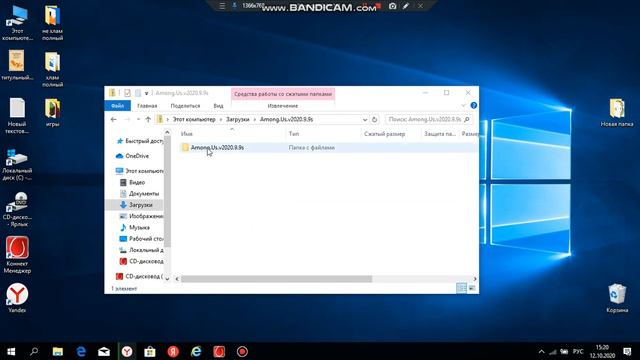Launch Internet Explorer from the taskbar
640x360 pixels.
(x=196, y=351)
